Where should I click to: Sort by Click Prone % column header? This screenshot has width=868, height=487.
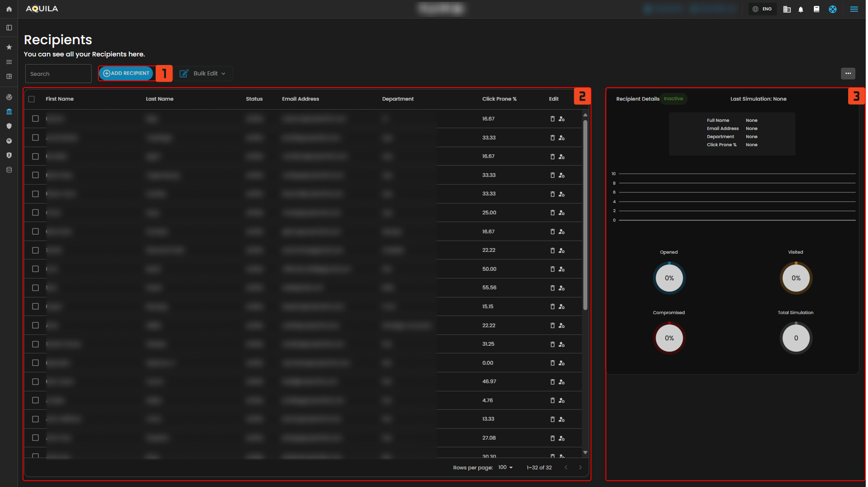point(499,99)
